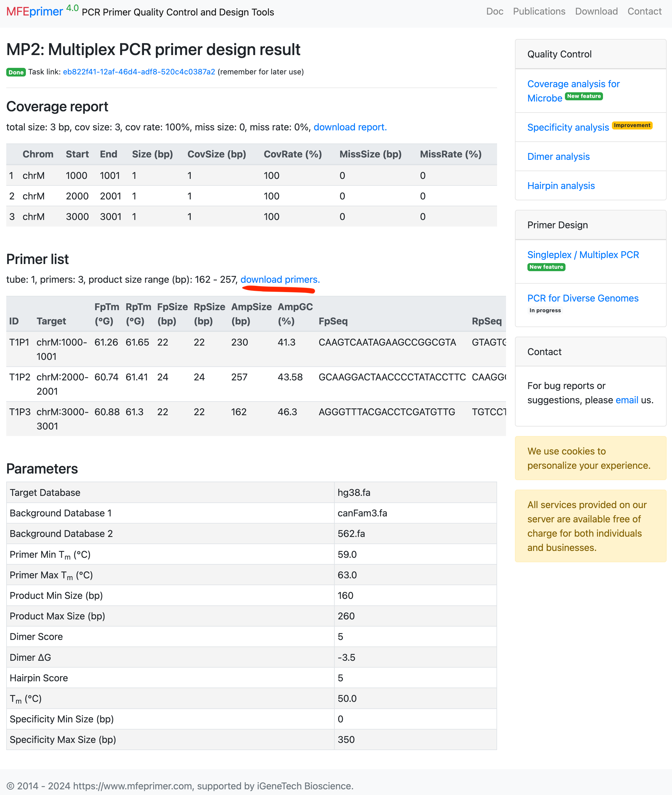Click AmpSize value 230
Screen dimensions: 672x795
coord(240,342)
